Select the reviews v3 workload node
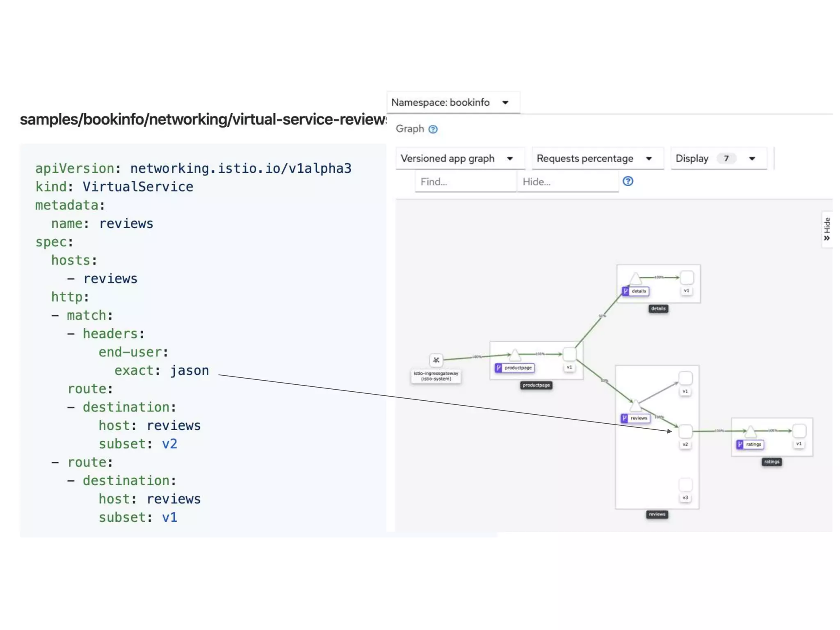840x630 pixels. (x=685, y=485)
